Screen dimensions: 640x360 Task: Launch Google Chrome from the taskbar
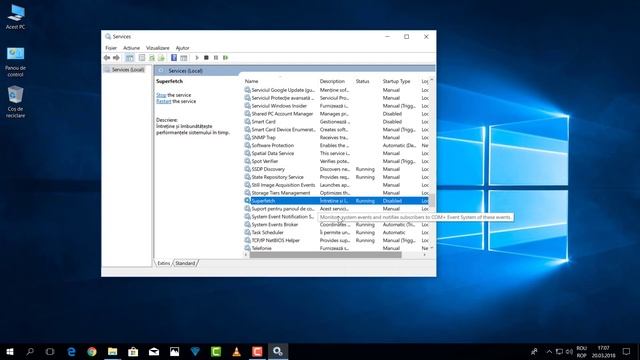[x=92, y=351]
